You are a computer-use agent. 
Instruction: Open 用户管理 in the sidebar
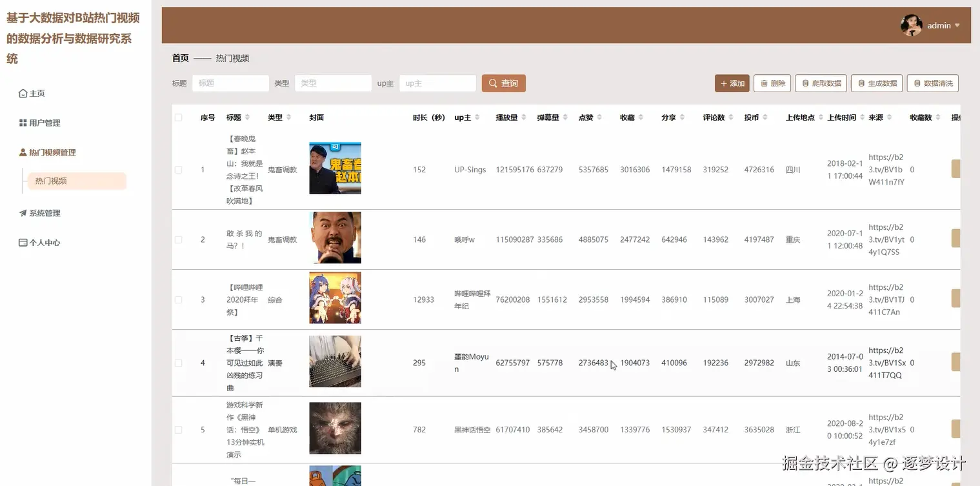[x=39, y=123]
